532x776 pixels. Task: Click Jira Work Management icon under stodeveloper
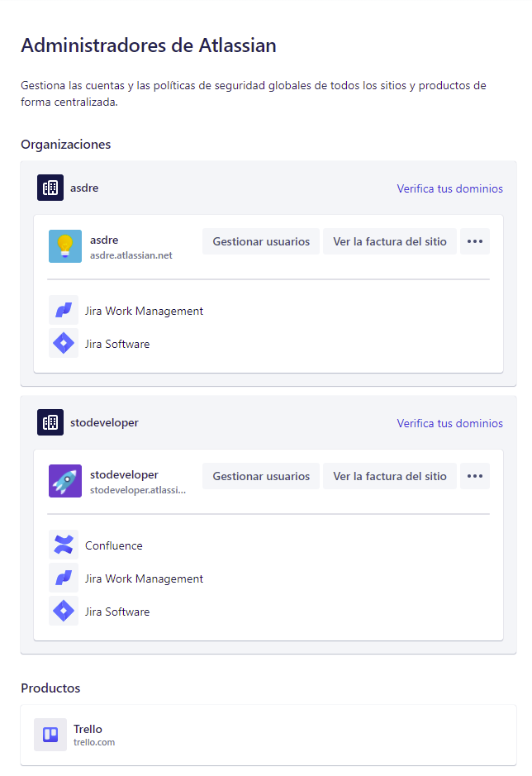point(64,578)
